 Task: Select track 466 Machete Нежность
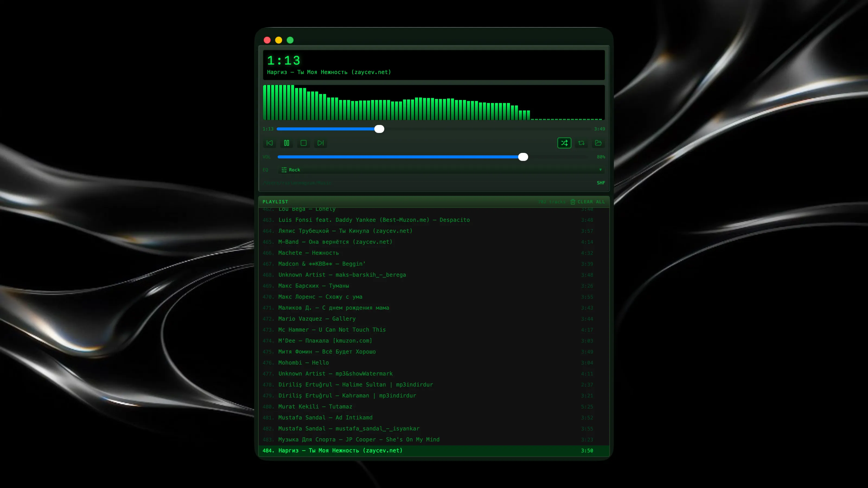pyautogui.click(x=434, y=253)
